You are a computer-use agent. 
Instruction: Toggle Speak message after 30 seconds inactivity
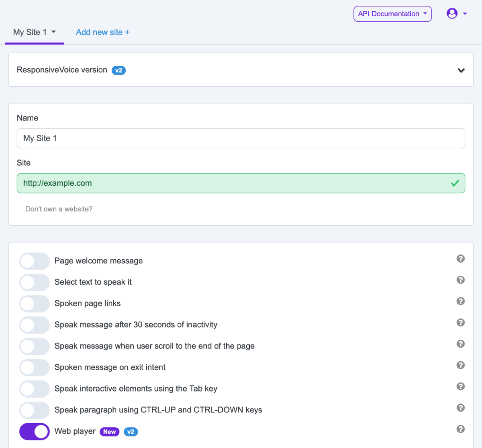tap(35, 325)
